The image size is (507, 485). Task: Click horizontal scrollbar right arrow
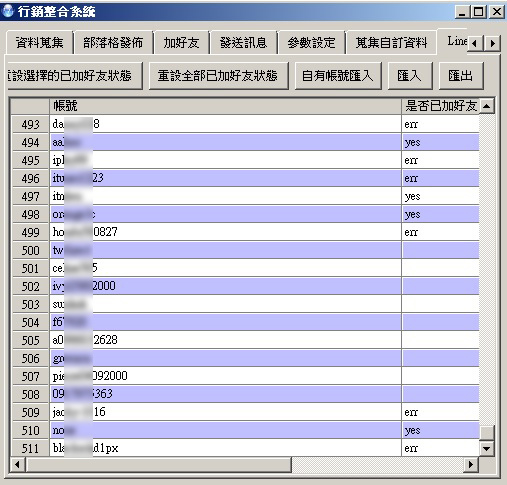(x=471, y=464)
